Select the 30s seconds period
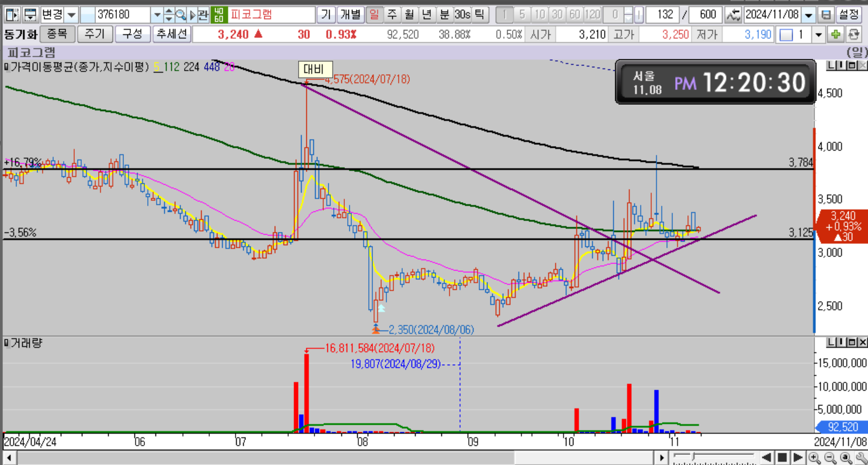 (462, 15)
